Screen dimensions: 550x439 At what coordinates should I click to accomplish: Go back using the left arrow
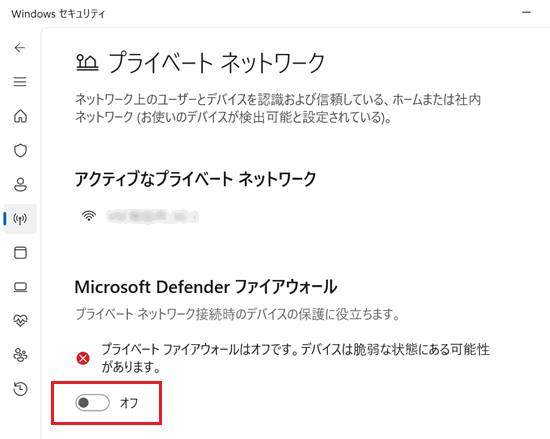tap(20, 47)
